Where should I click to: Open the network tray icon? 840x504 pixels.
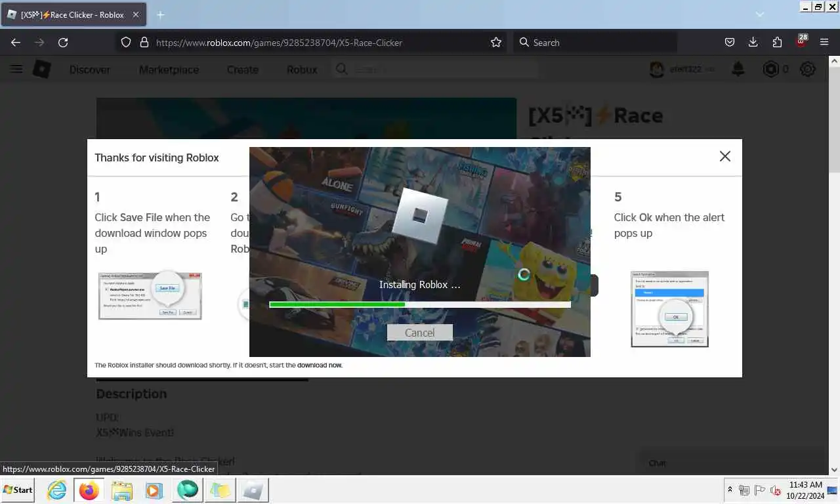(x=744, y=490)
